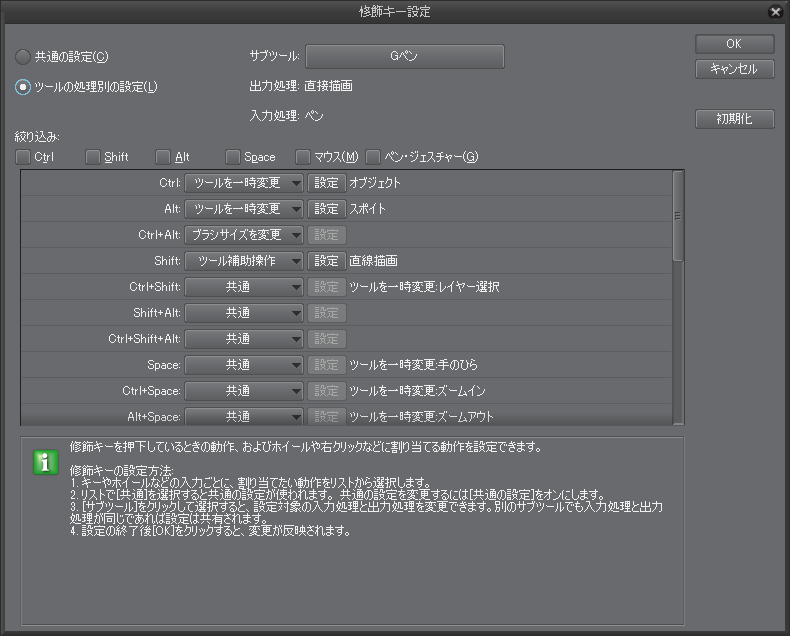The height and width of the screenshot is (637, 791).
Task: Click the modifier list vertical scrollbar thumb
Action: 678,216
